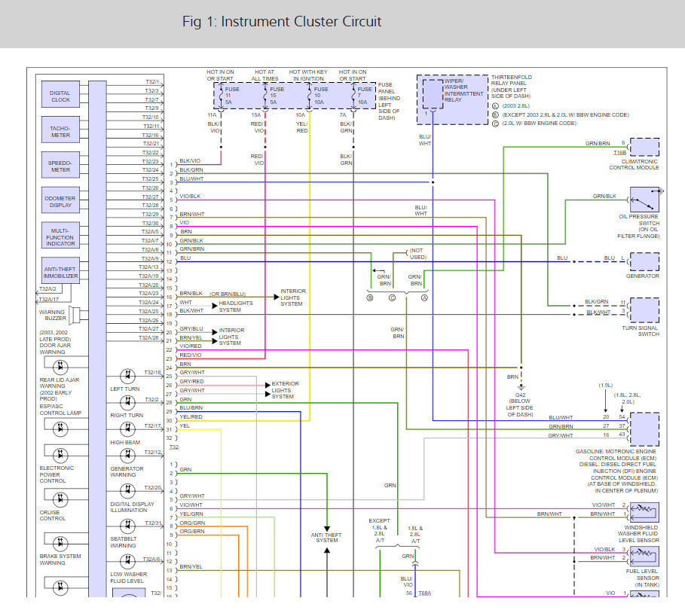This screenshot has width=685, height=616.
Task: Click the Climatronic control module box
Action: (x=644, y=147)
